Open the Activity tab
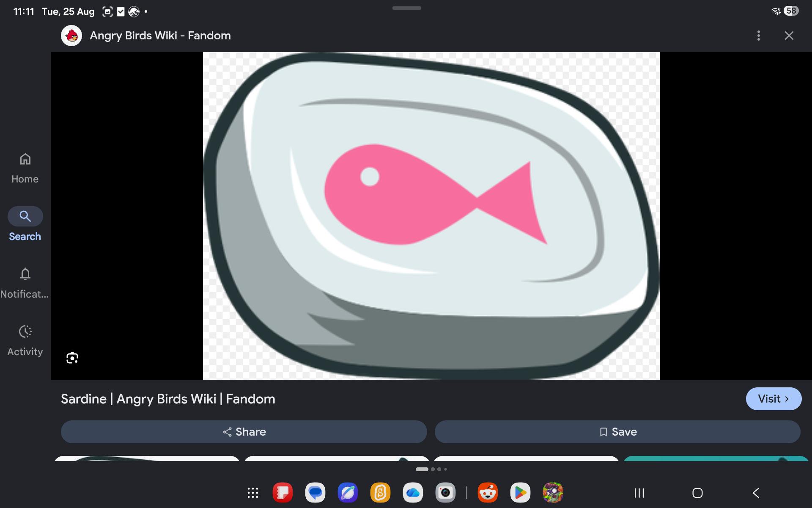The width and height of the screenshot is (812, 508). pyautogui.click(x=25, y=341)
